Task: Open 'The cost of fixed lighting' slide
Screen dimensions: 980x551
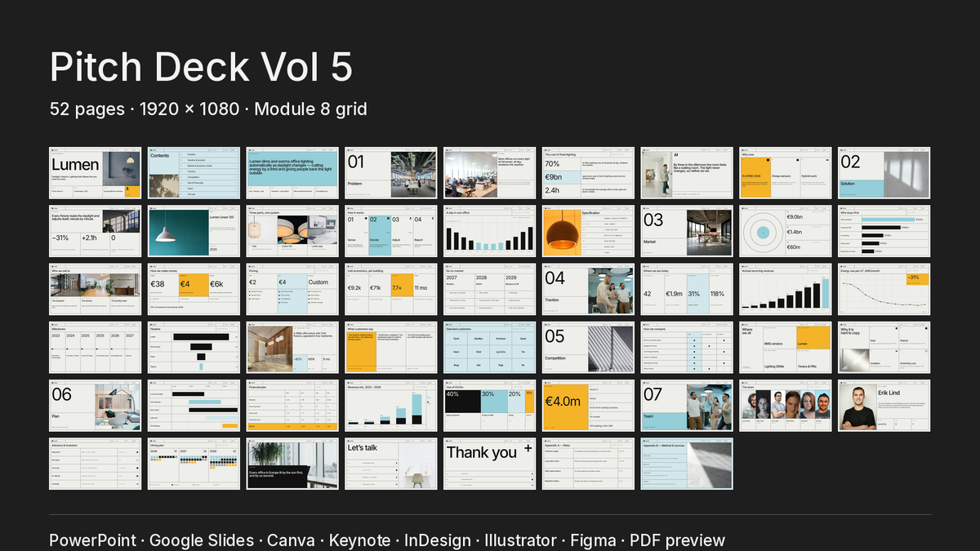Action: [x=589, y=172]
